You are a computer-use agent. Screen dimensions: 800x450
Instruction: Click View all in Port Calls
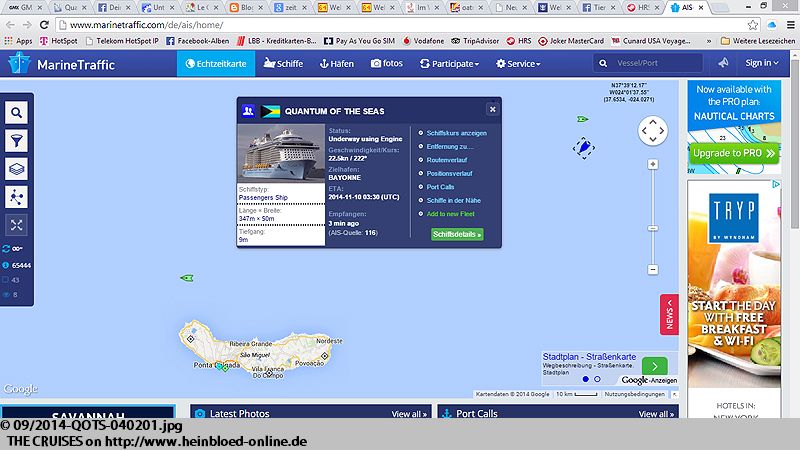(x=656, y=414)
